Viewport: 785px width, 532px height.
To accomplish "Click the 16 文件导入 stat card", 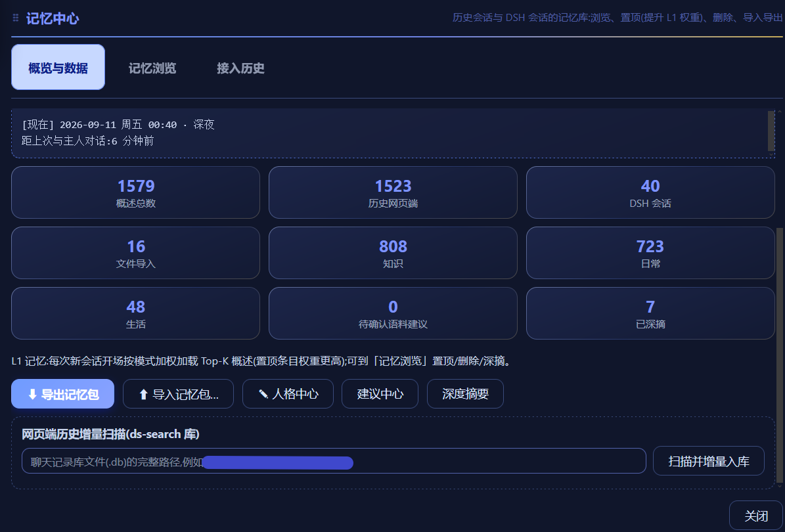I will (x=136, y=253).
